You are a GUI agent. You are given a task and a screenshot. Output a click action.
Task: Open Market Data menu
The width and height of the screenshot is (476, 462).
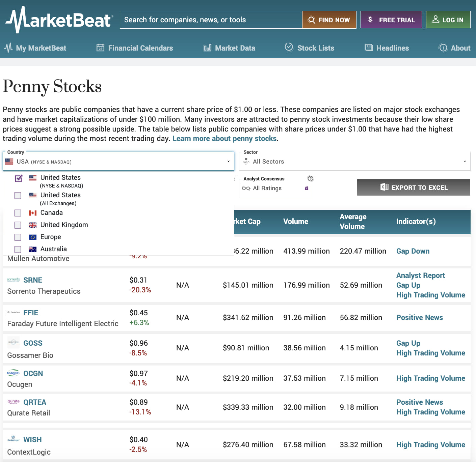click(x=230, y=48)
